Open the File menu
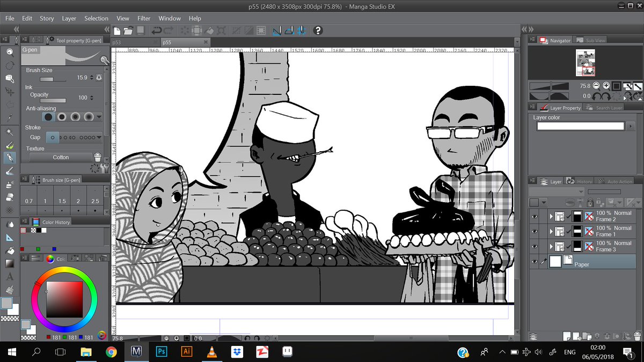 click(x=10, y=18)
